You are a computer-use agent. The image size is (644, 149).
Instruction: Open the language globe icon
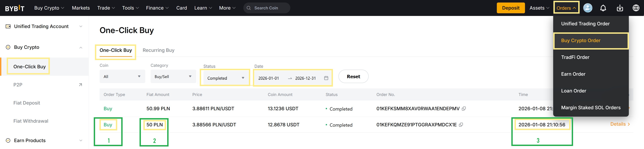click(x=636, y=8)
